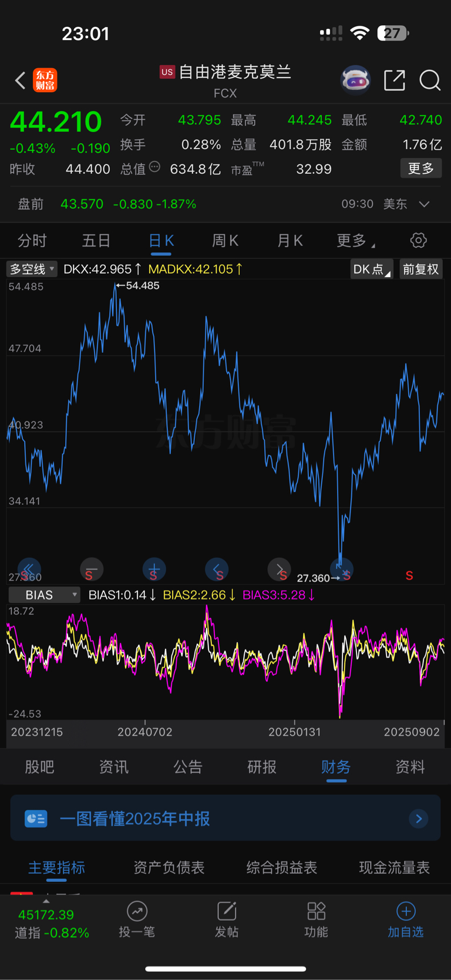Tap the share export icon

pyautogui.click(x=395, y=80)
